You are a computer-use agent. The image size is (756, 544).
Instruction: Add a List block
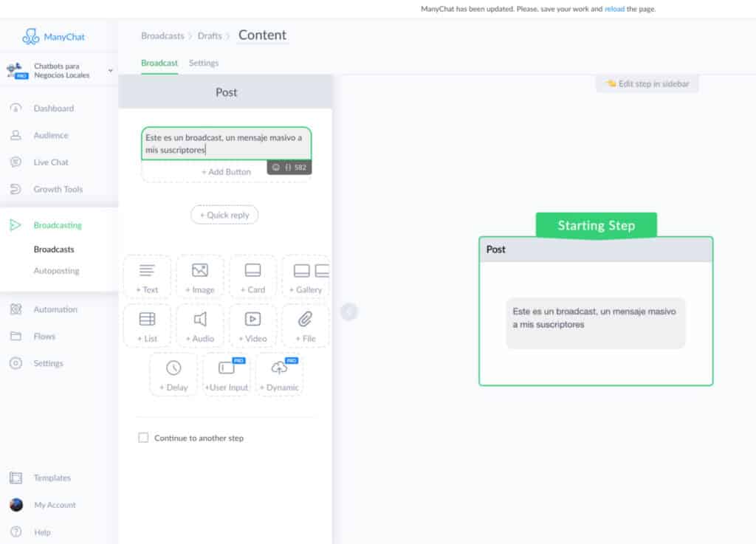click(x=147, y=326)
